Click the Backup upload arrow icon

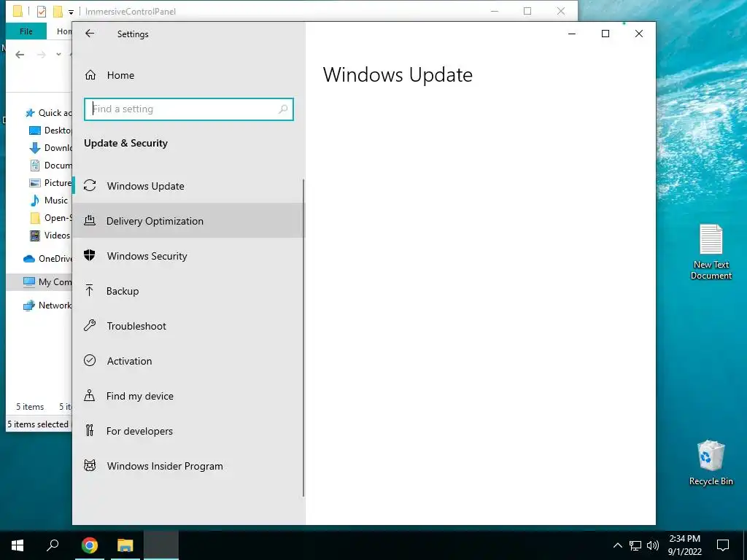click(x=90, y=290)
